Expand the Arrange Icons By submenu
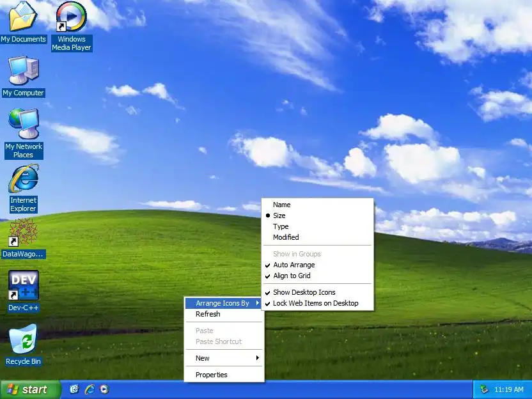This screenshot has height=399, width=532. [224, 303]
